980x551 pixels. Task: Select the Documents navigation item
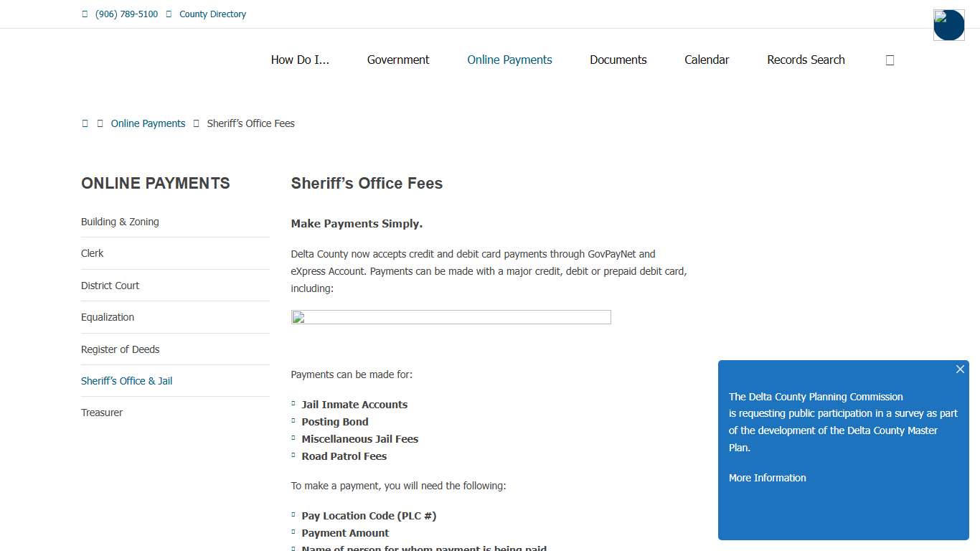[618, 60]
